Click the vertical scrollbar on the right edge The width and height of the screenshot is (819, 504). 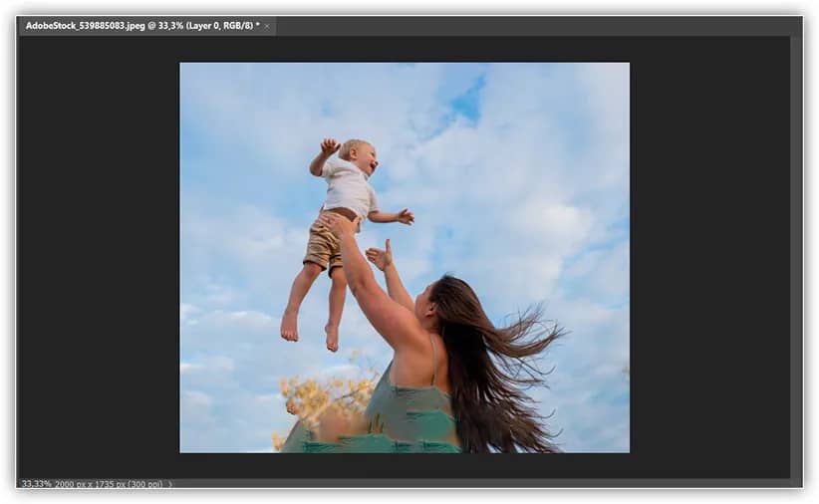pyautogui.click(x=796, y=249)
